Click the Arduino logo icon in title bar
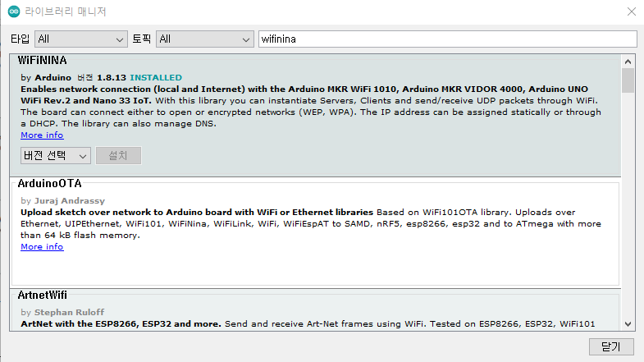The height and width of the screenshot is (362, 644). 14,11
